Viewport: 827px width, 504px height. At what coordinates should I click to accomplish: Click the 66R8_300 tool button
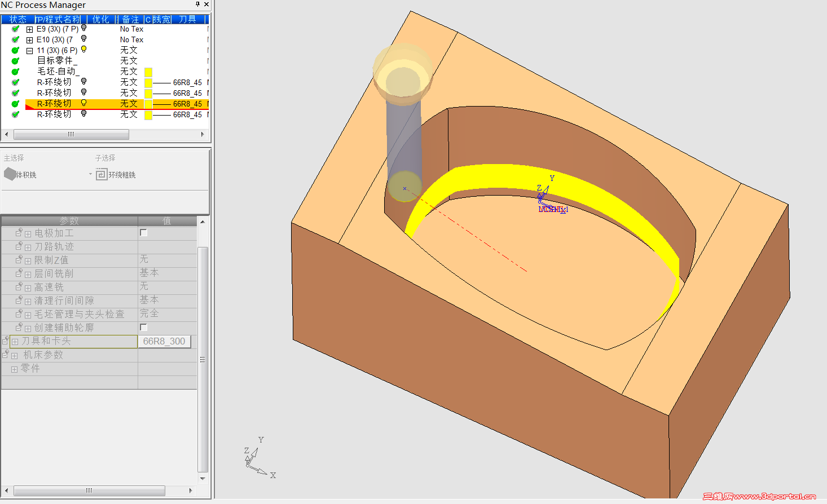pos(164,341)
